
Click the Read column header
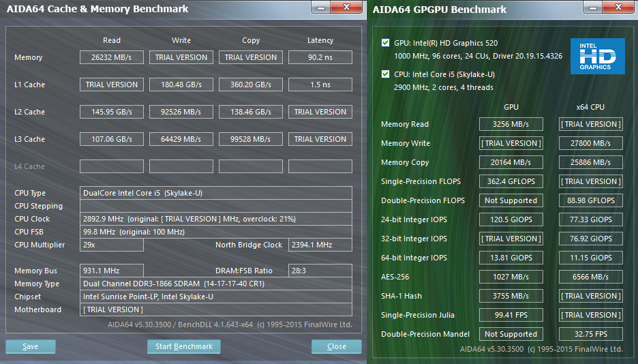tap(112, 40)
